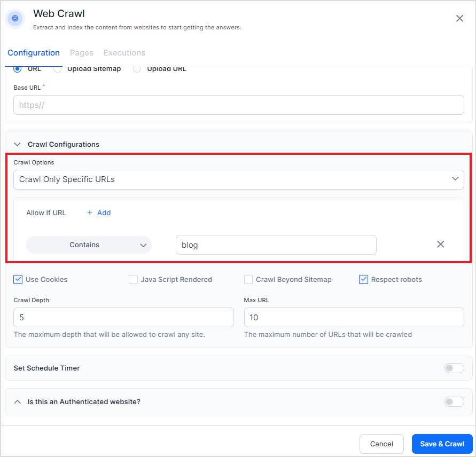Screen dimensions: 476x457
Task: Uncheck Respect robots checkbox
Action: pyautogui.click(x=364, y=279)
